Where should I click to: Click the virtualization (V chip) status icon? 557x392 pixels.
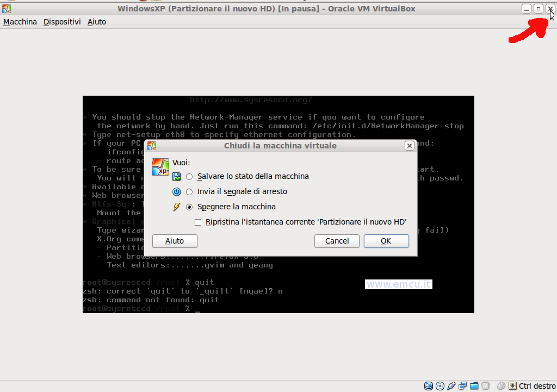click(x=486, y=386)
